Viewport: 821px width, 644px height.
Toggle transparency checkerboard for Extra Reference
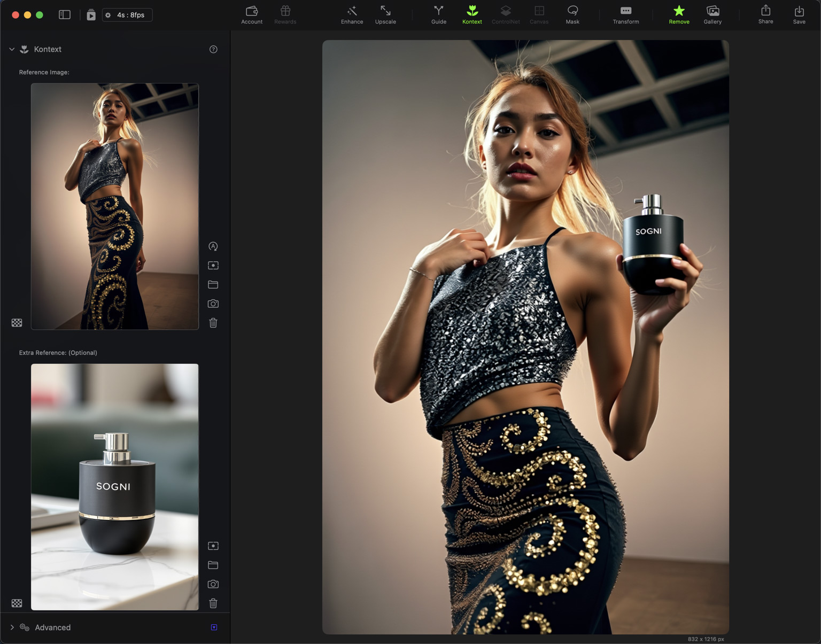tap(17, 603)
